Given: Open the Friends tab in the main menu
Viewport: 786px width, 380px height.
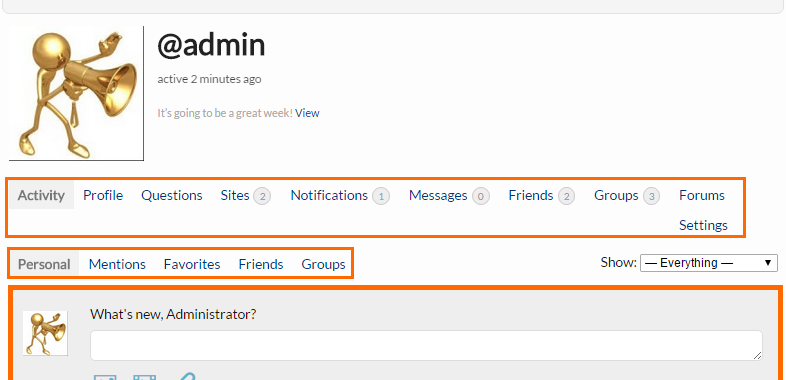Looking at the screenshot, I should (541, 195).
